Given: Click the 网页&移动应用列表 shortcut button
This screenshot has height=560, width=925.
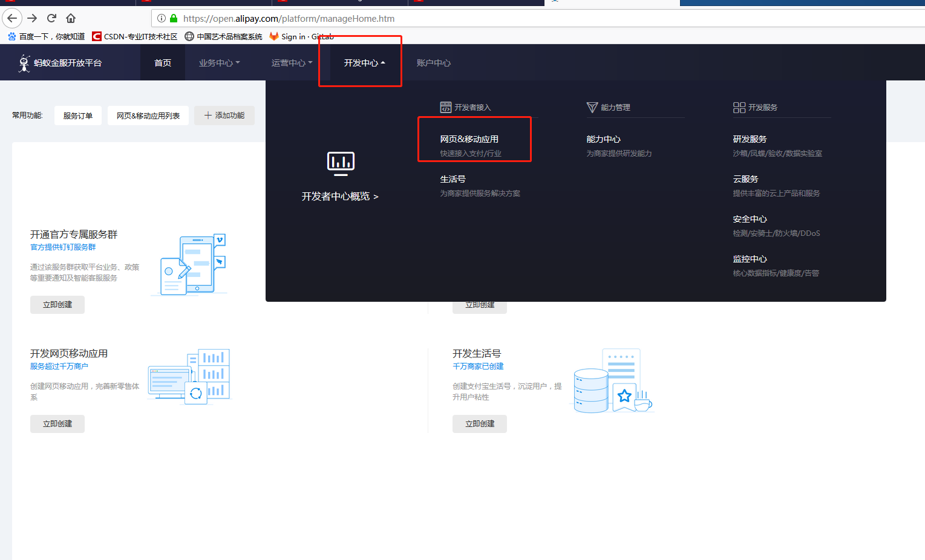Looking at the screenshot, I should (x=148, y=116).
